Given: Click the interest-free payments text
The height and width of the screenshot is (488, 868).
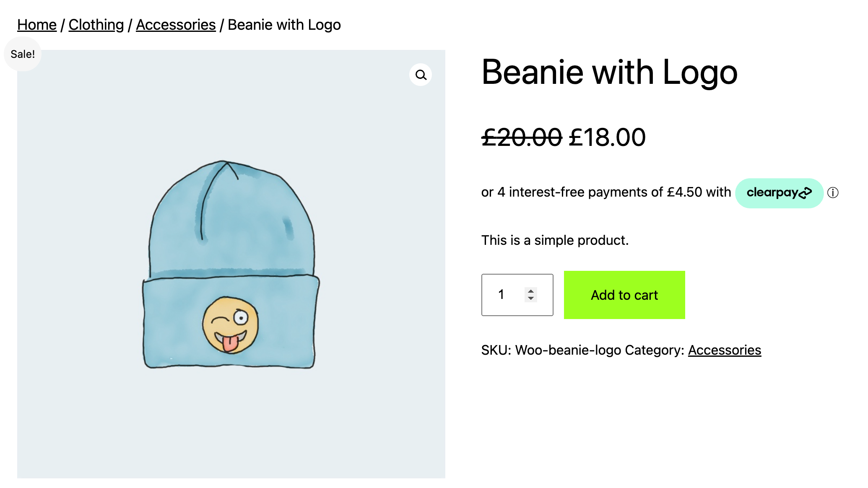Looking at the screenshot, I should pos(606,192).
